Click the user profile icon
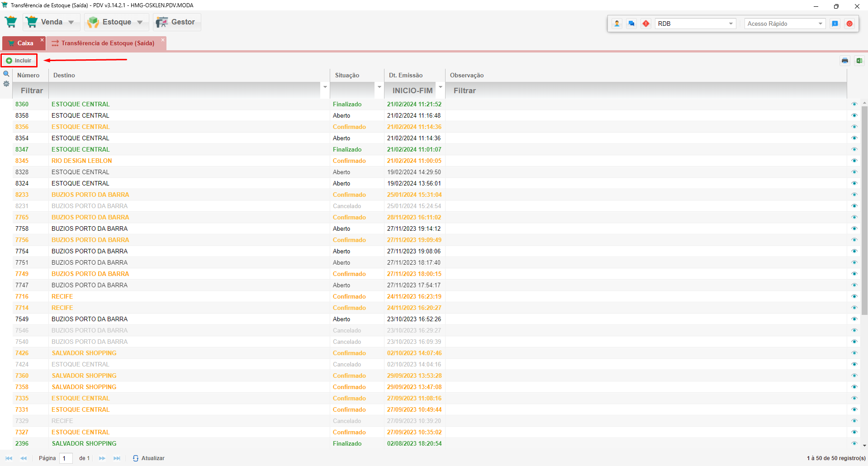This screenshot has height=466, width=868. coord(617,24)
